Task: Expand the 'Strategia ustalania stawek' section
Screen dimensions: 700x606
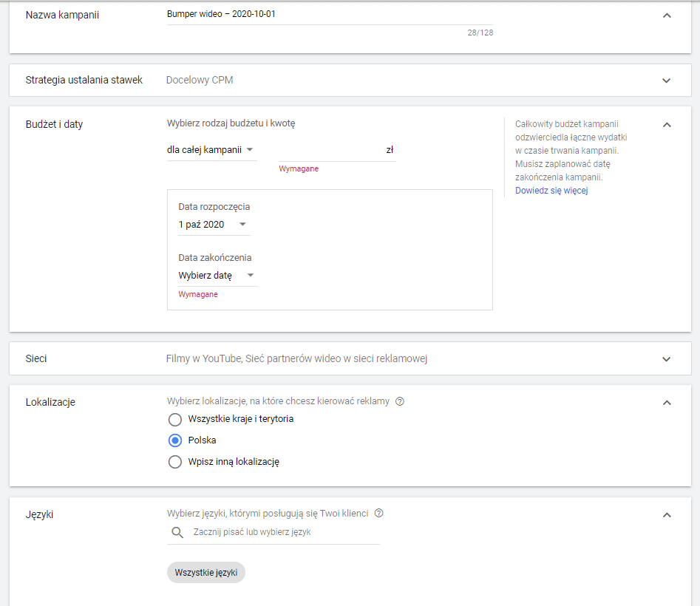Action: tap(666, 81)
